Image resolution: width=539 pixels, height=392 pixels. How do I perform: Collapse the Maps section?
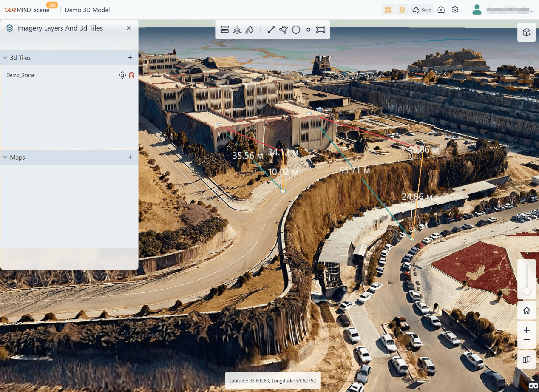5,157
